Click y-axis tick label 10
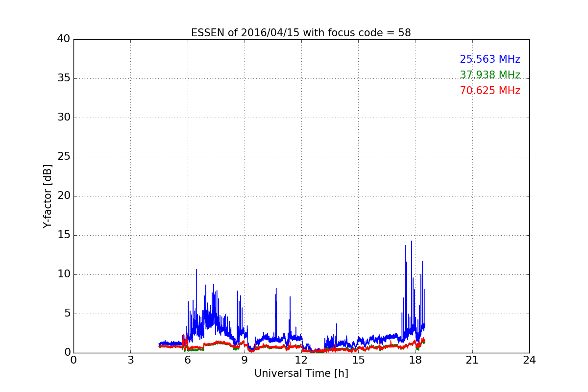The height and width of the screenshot is (392, 588). pyautogui.click(x=63, y=274)
